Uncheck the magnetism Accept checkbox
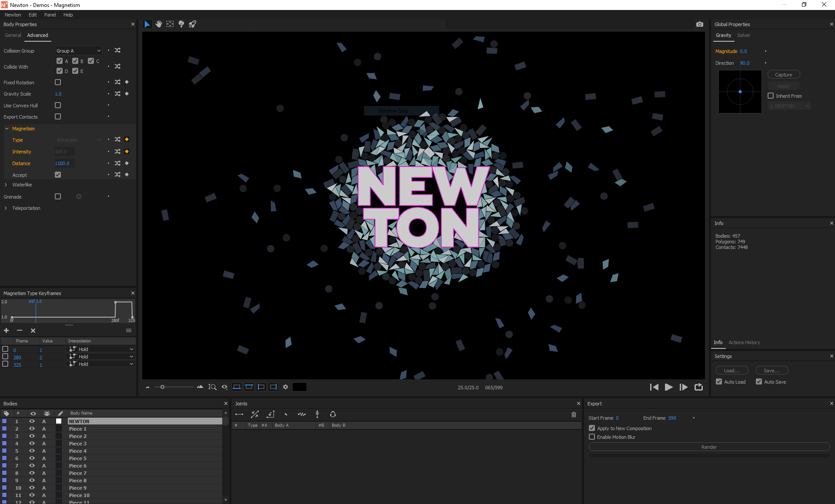 coord(58,175)
